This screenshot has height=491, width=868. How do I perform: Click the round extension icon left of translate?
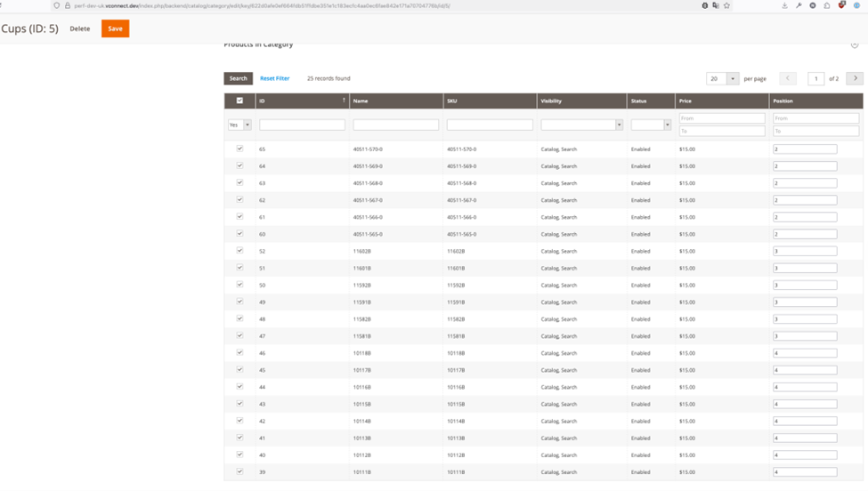[x=705, y=5]
